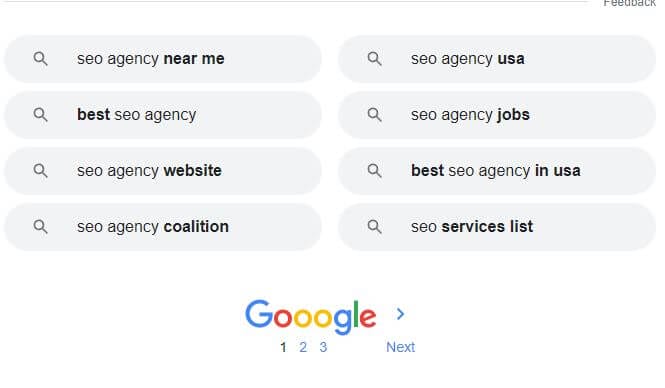Click magnifier icon beside 'seo agency website'
Viewport: 665px width, 388px height.
click(x=40, y=171)
